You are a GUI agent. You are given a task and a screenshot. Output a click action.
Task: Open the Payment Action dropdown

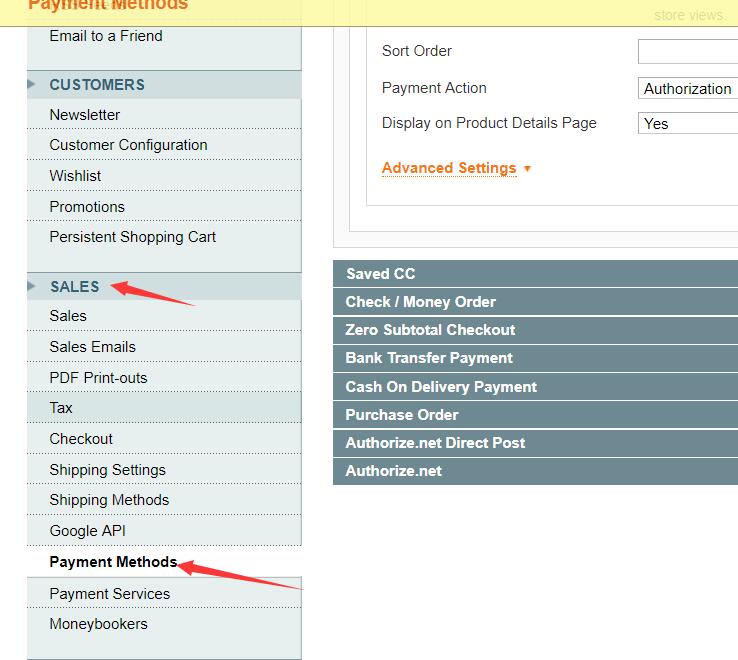pyautogui.click(x=689, y=89)
